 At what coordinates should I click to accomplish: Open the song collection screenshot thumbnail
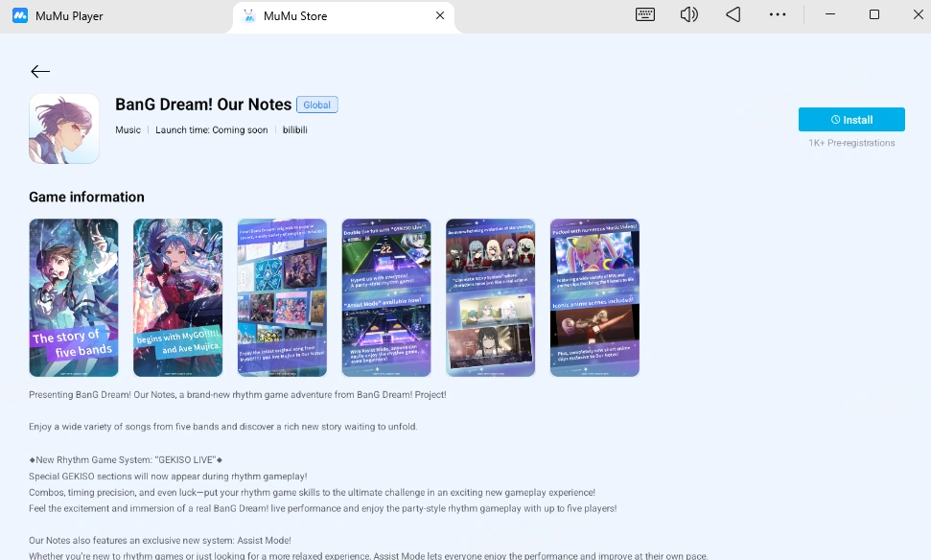(282, 297)
